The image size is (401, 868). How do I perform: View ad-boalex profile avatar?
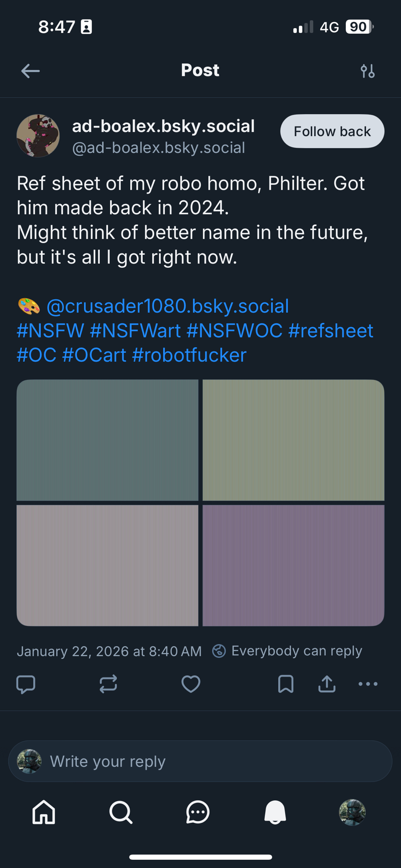[38, 136]
